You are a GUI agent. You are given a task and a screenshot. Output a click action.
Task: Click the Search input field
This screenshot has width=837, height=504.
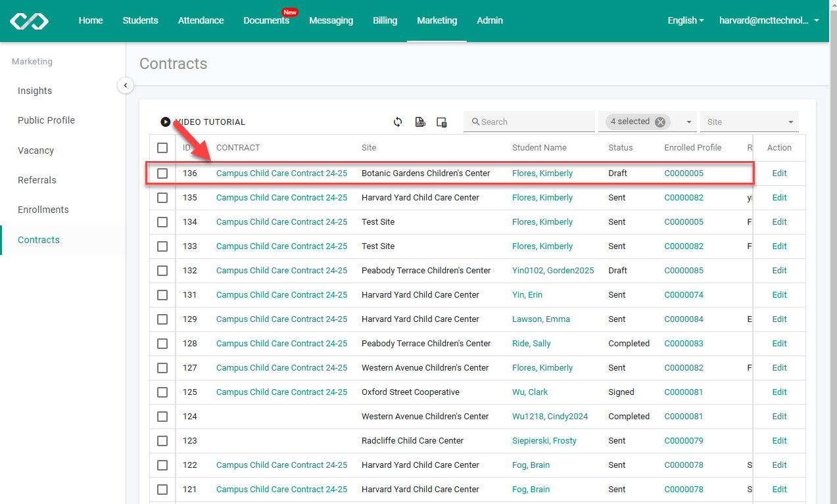(529, 122)
